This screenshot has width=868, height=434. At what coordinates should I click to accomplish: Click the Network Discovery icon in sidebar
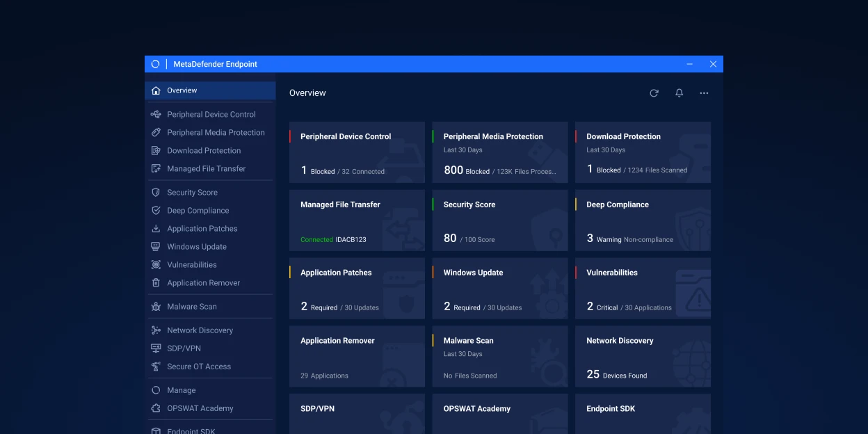(156, 330)
